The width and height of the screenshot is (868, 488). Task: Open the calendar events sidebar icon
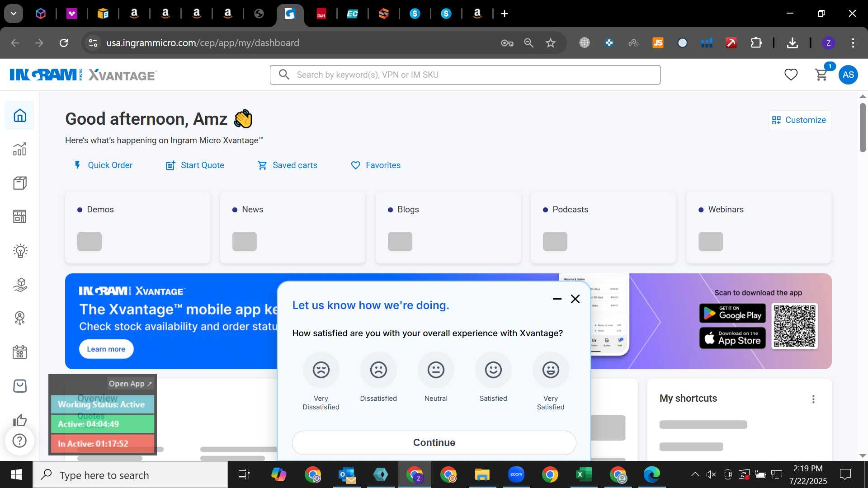[20, 352]
